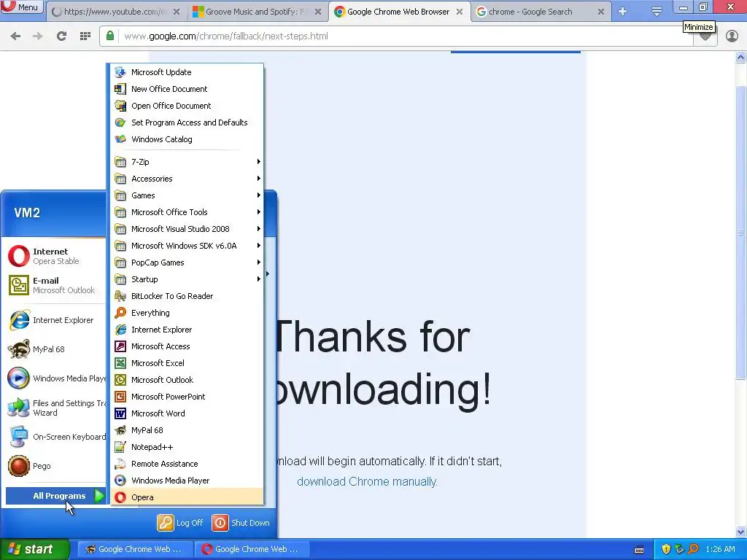This screenshot has height=560, width=747.
Task: Launch Opera from All Programs menu
Action: [x=187, y=497]
